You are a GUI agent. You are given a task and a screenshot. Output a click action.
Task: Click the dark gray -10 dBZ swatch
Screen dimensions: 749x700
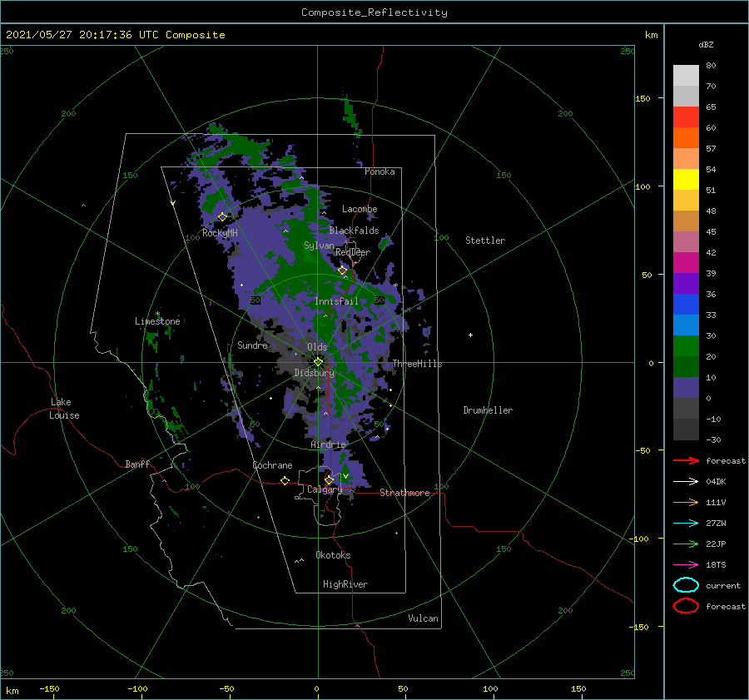686,429
